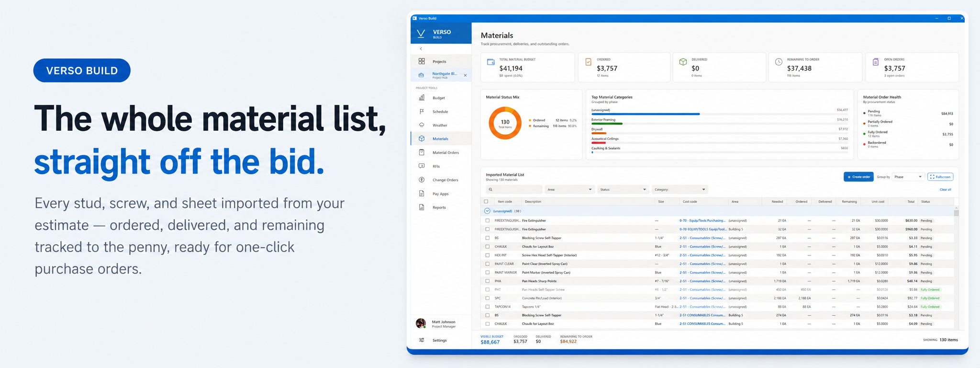Click the clipboard check icon on Ordered card

(588, 62)
